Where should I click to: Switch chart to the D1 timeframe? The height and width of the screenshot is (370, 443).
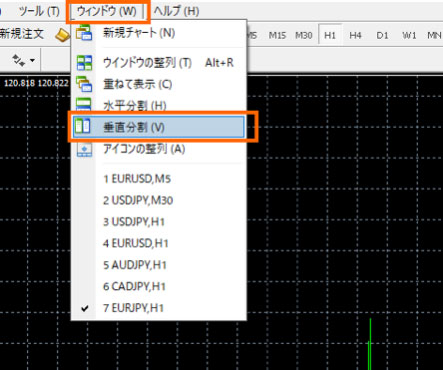(382, 35)
